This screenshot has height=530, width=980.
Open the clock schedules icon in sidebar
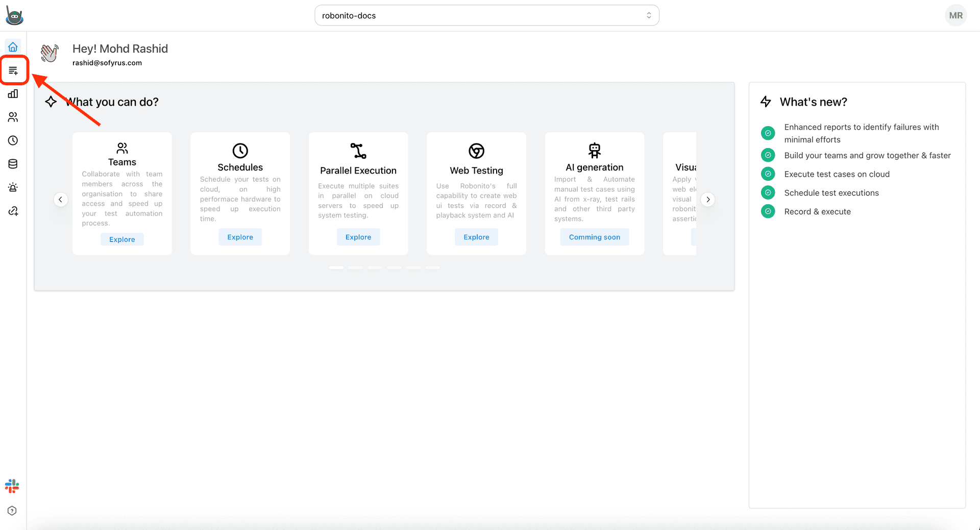tap(13, 140)
